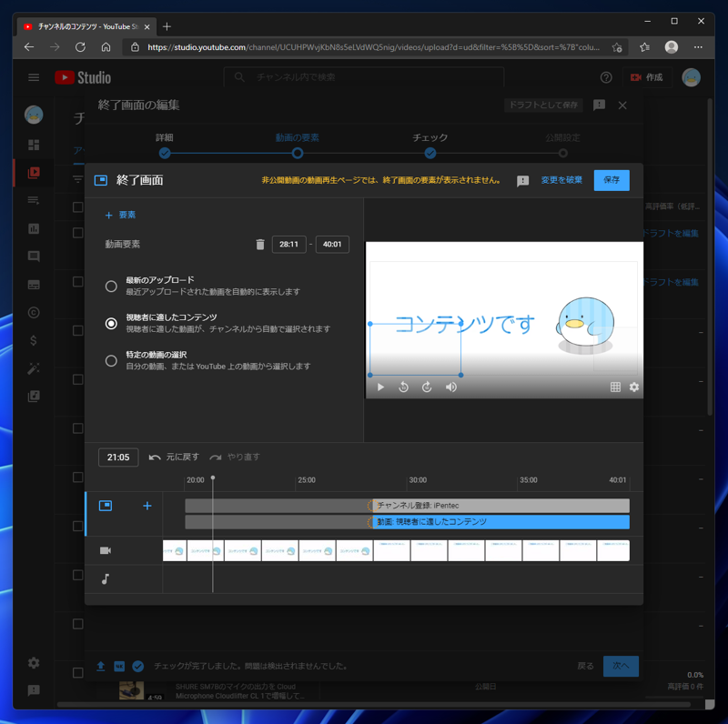Rewind preview by ten seconds
The image size is (728, 724).
(403, 387)
